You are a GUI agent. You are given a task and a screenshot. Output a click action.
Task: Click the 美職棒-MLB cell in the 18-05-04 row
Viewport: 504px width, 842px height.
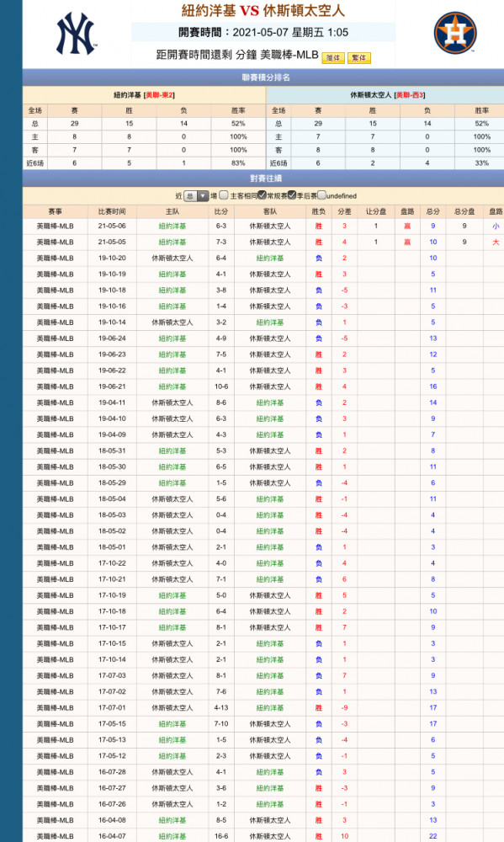click(x=55, y=499)
